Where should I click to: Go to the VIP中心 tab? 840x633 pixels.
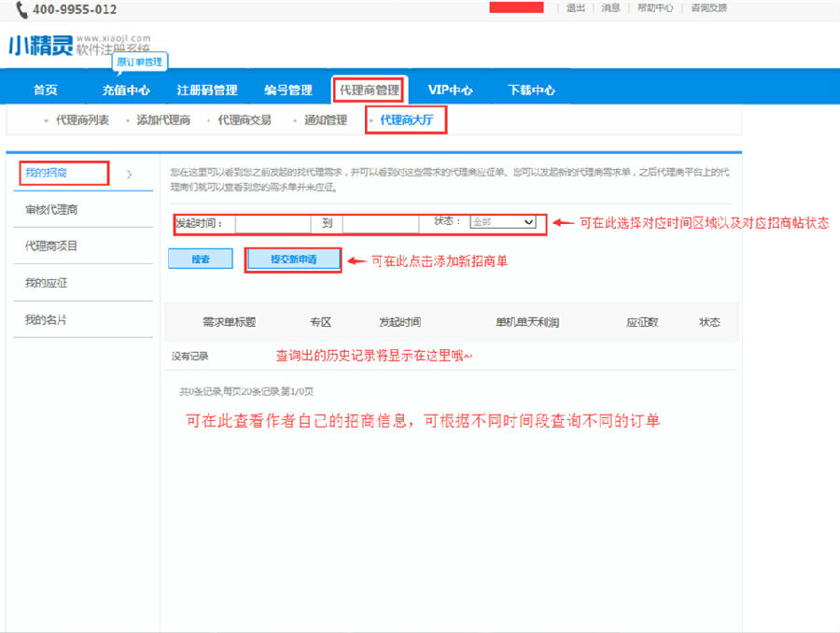click(451, 90)
